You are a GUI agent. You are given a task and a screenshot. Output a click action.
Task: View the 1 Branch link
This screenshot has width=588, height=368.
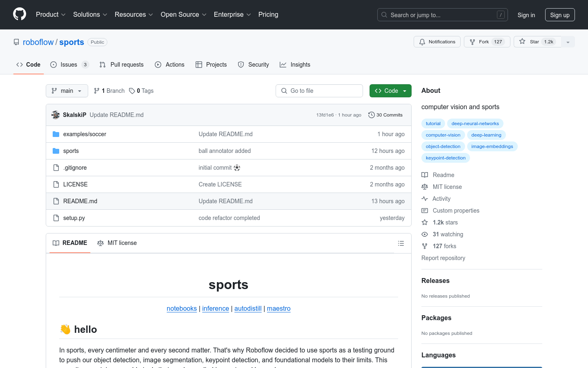pyautogui.click(x=109, y=91)
